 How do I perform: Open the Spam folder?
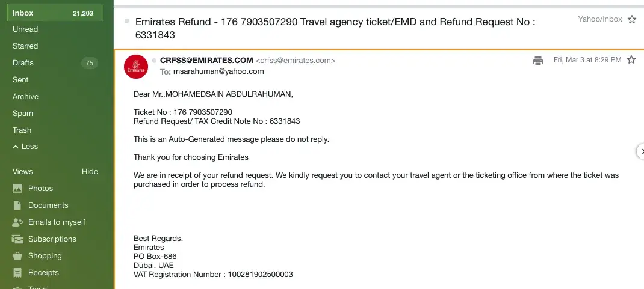23,114
